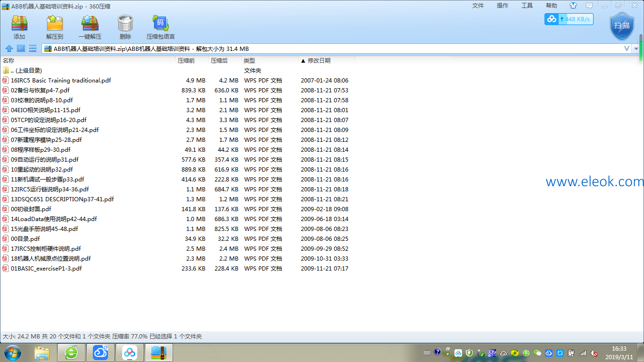Open the 操作 menu
Screen dimensions: 644x362
click(x=503, y=6)
